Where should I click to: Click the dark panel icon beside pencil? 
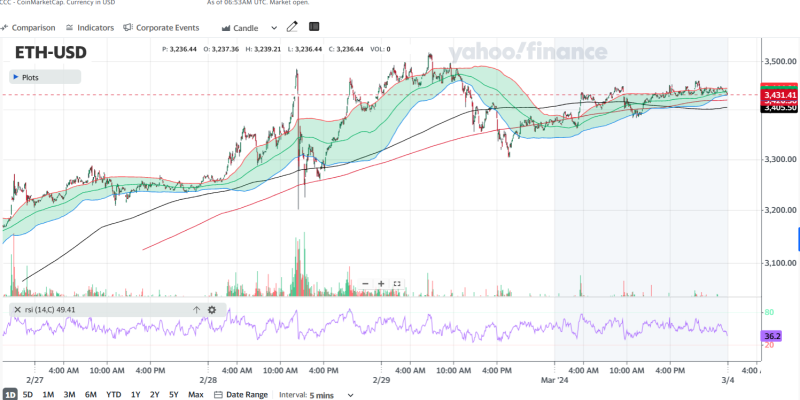tap(315, 27)
